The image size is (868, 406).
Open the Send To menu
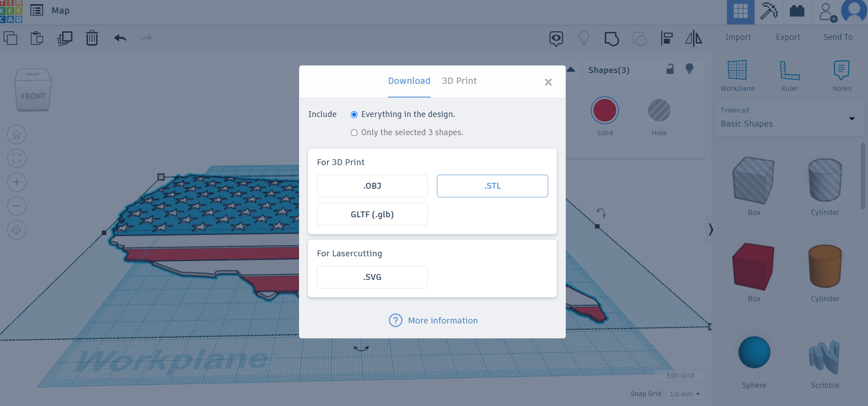click(x=838, y=38)
